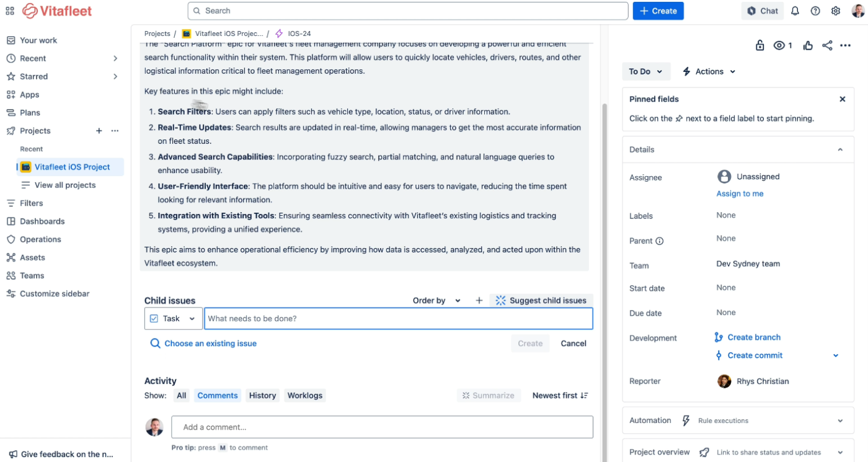Expand the Starred sidebar arrow
Screen dimensions: 868x462
click(115, 76)
